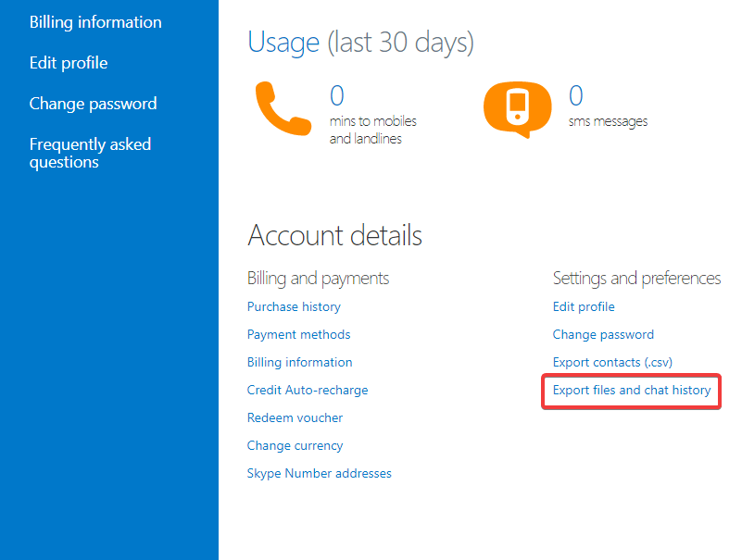The height and width of the screenshot is (560, 742).
Task: View Payment methods
Action: click(x=298, y=334)
